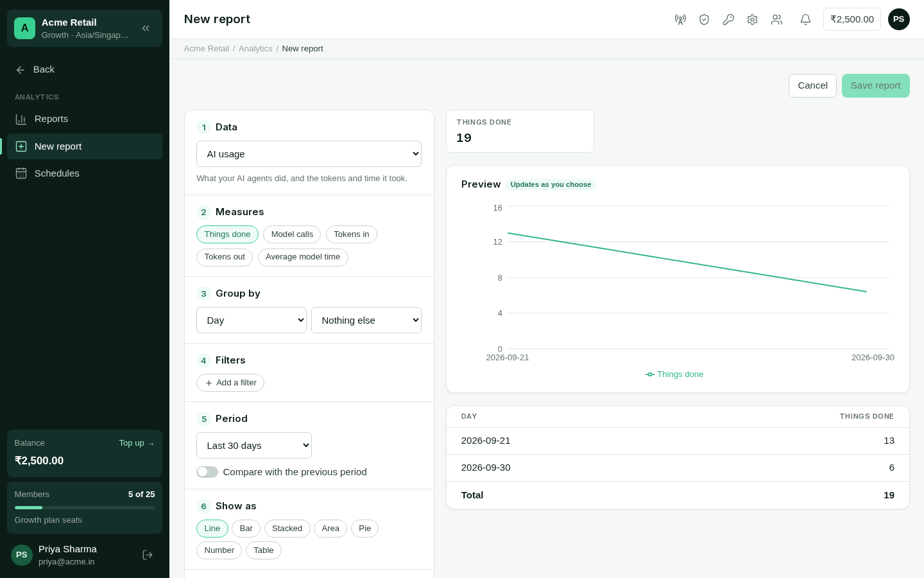Toggle the Things done measure
Screen dimensions: 924x578
[227, 234]
